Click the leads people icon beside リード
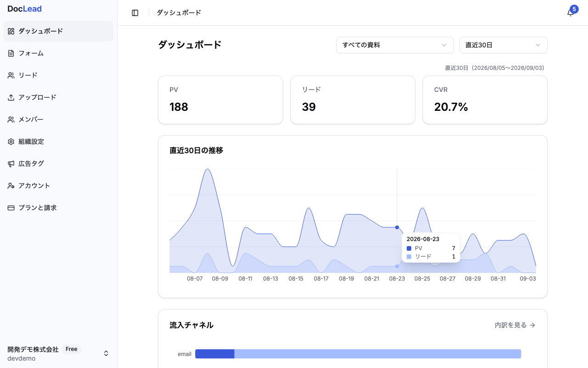The height and width of the screenshot is (368, 588). 11,75
